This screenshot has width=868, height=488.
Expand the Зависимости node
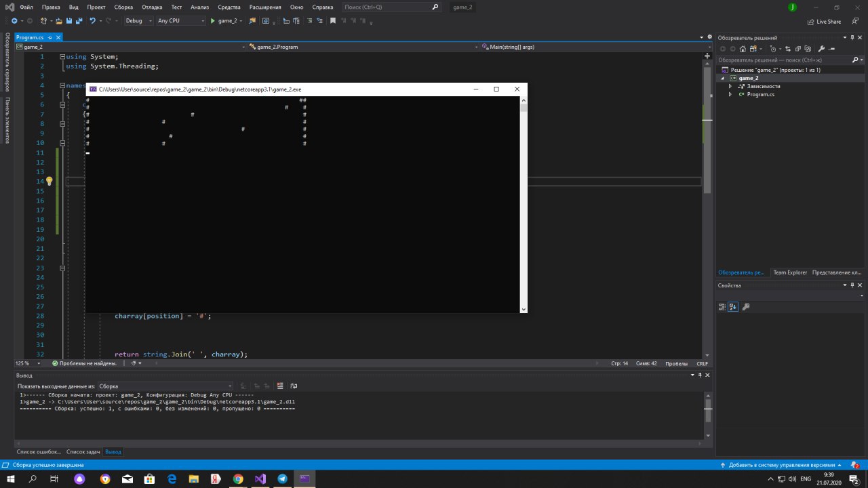tap(730, 86)
